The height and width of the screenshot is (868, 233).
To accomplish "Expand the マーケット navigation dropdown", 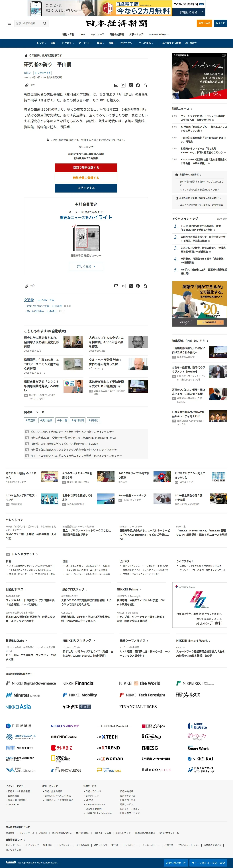I will coord(85,43).
